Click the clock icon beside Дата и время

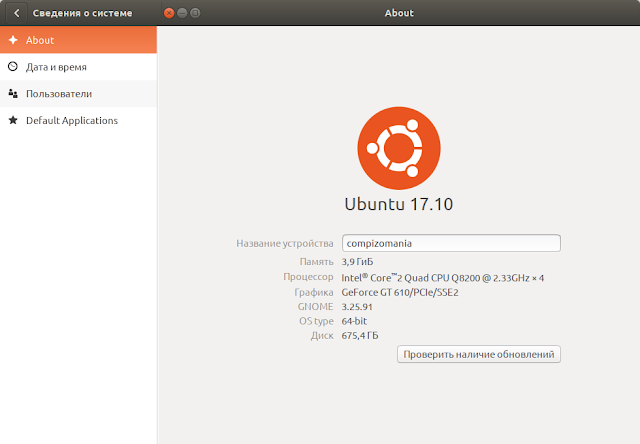coord(13,67)
